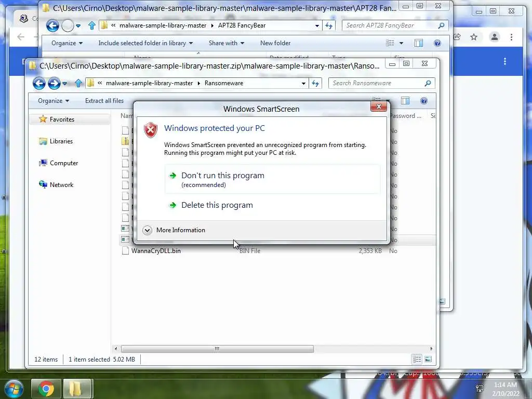The height and width of the screenshot is (399, 532).
Task: Open help in APT28 FancyBear window
Action: (x=437, y=43)
